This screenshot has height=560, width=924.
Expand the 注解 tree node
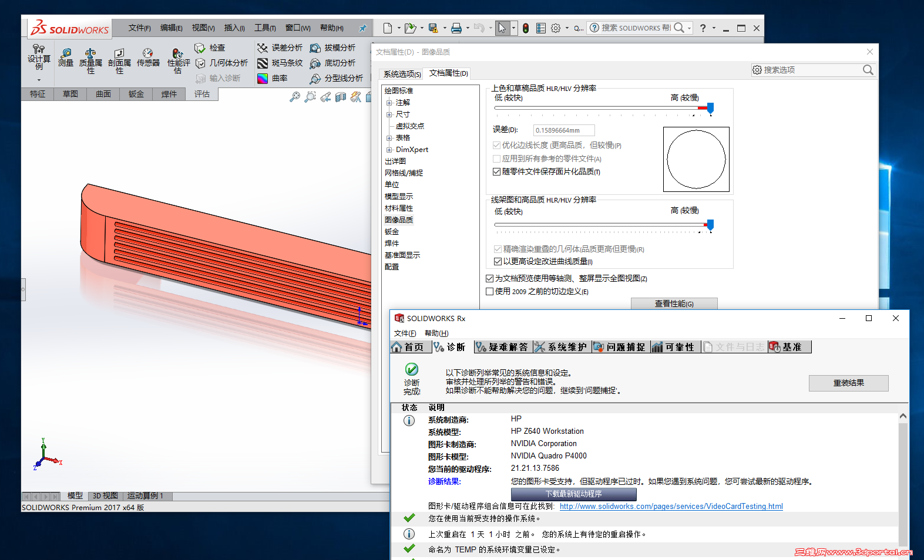click(389, 103)
